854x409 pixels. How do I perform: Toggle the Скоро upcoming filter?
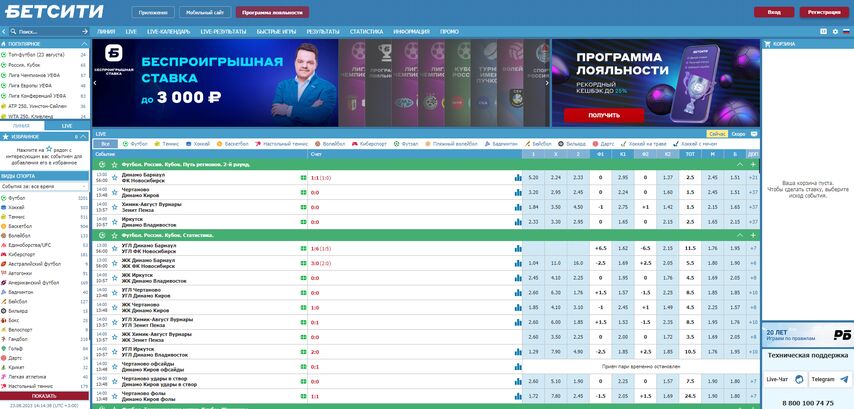click(x=738, y=133)
